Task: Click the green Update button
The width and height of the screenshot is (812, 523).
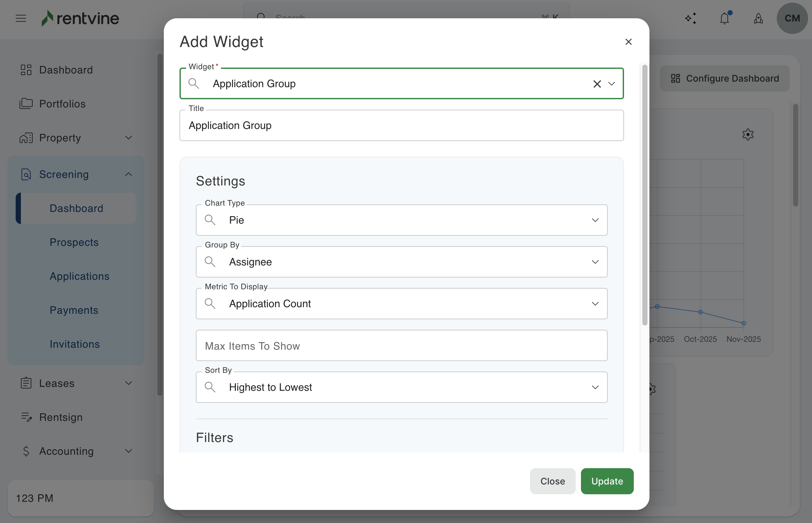Action: point(607,481)
